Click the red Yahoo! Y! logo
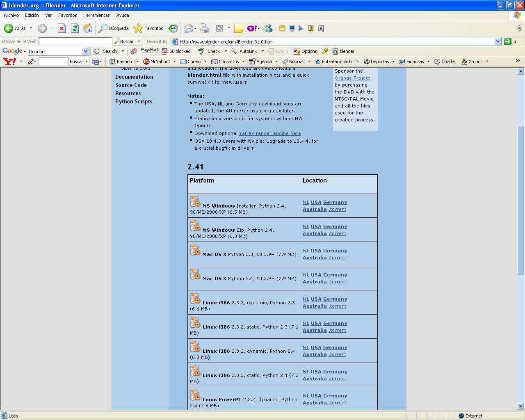525x420 pixels. [9, 62]
